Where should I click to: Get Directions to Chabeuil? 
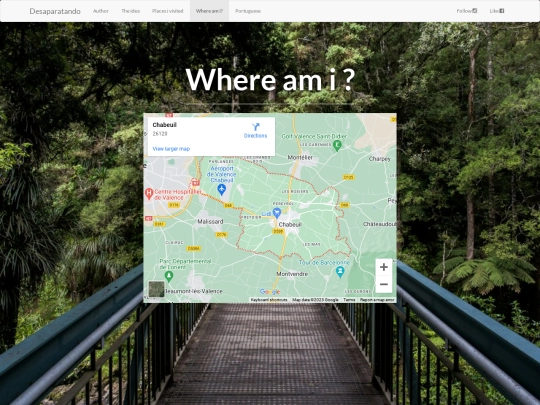(x=256, y=131)
